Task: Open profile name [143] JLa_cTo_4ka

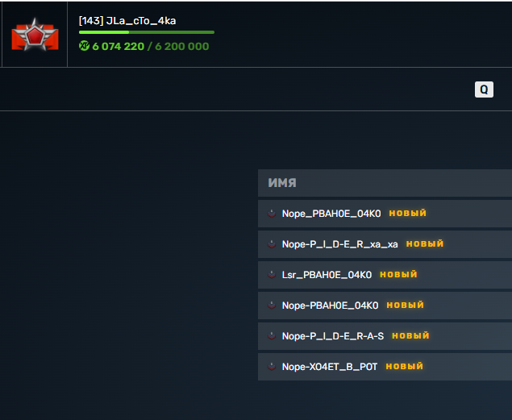Action: coord(127,21)
